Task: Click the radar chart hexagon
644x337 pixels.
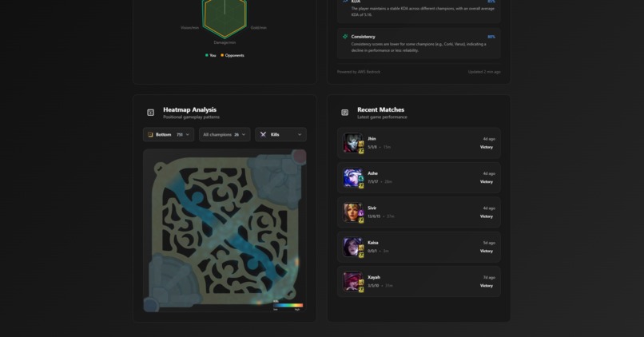Action: (x=225, y=18)
